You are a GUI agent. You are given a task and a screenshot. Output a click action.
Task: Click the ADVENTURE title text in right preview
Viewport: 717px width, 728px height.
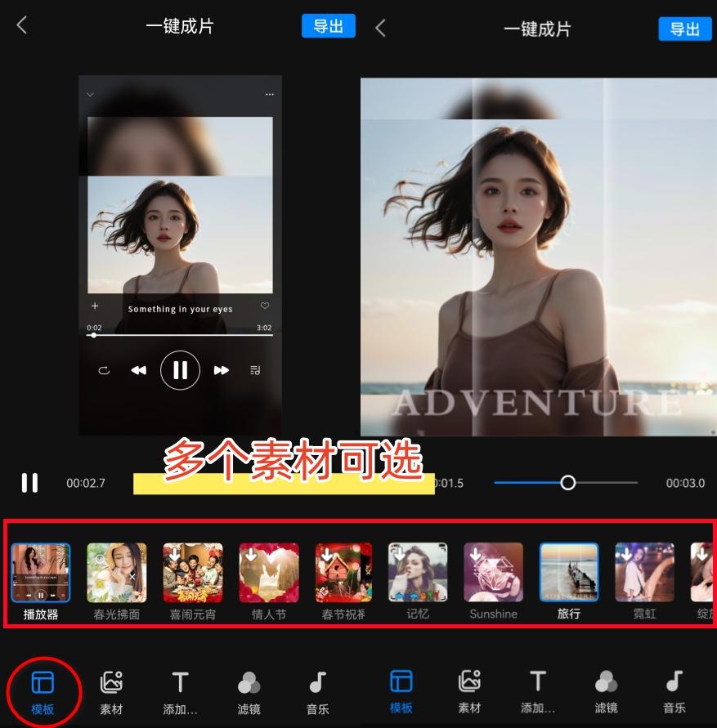tap(536, 403)
